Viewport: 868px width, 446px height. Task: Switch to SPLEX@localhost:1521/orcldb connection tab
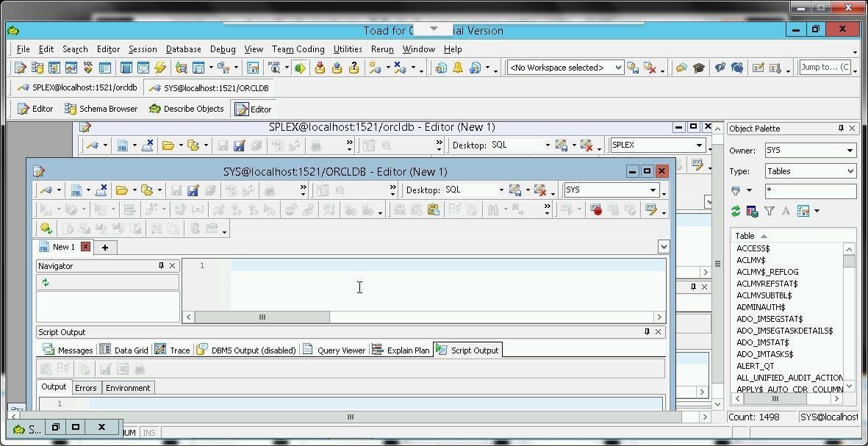77,88
